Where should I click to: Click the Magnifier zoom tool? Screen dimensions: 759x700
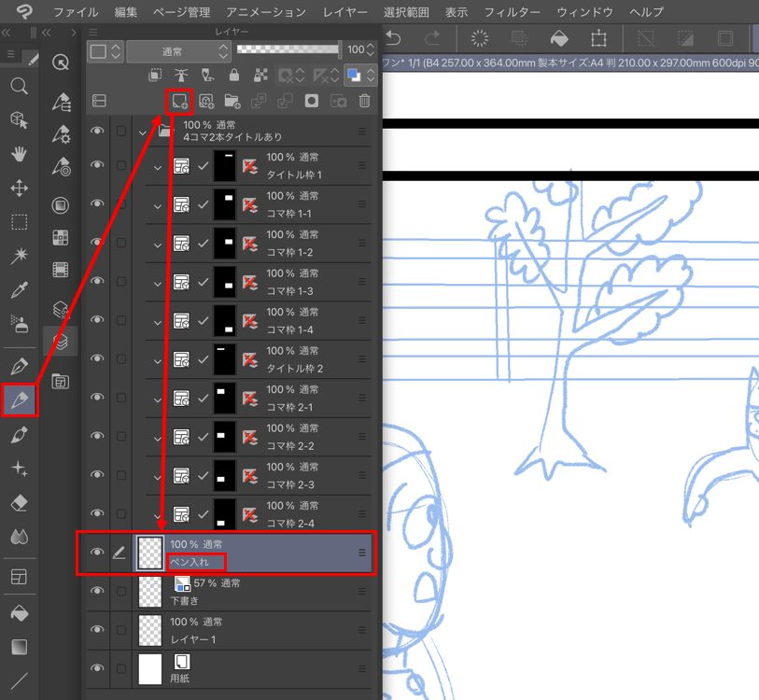coord(19,86)
